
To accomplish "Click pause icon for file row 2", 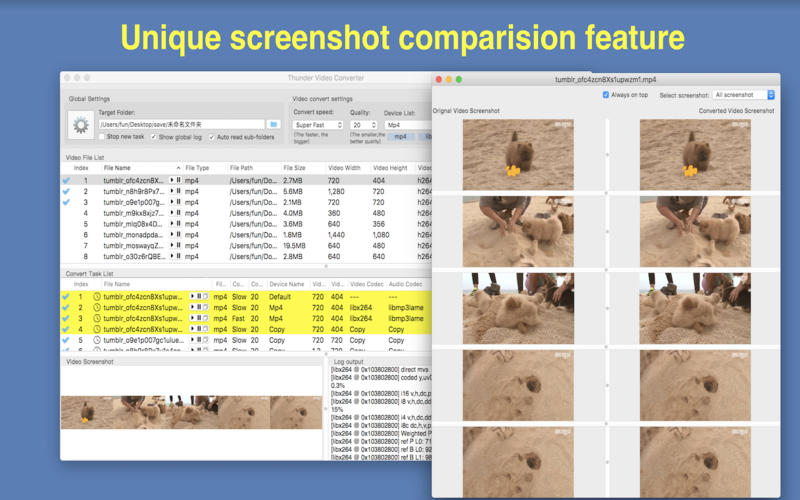I will tap(179, 192).
